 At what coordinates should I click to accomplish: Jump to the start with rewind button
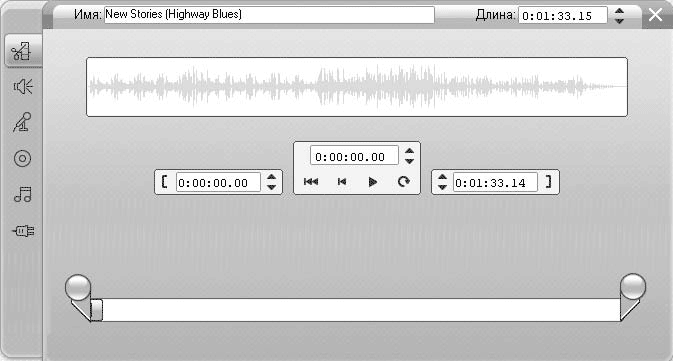coord(311,182)
